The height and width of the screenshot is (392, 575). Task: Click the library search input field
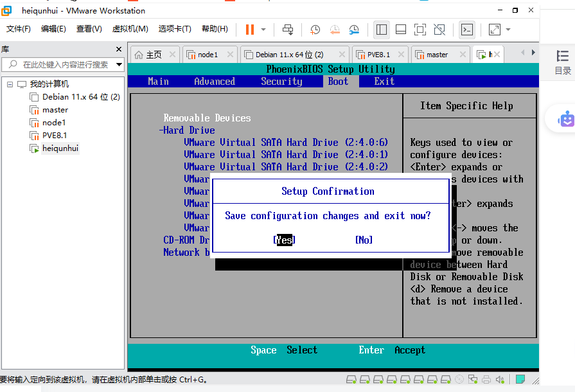coord(62,64)
